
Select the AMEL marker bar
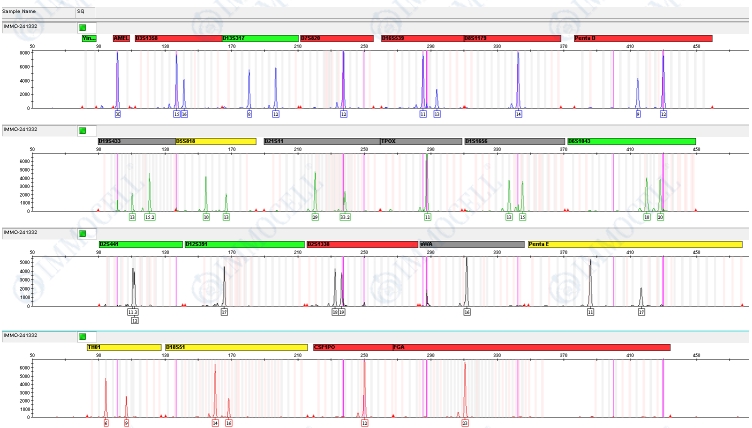pos(121,38)
